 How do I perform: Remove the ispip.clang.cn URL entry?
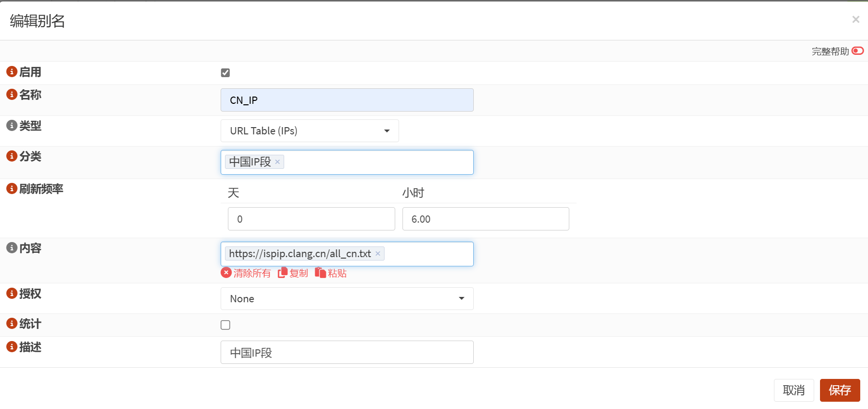click(378, 254)
